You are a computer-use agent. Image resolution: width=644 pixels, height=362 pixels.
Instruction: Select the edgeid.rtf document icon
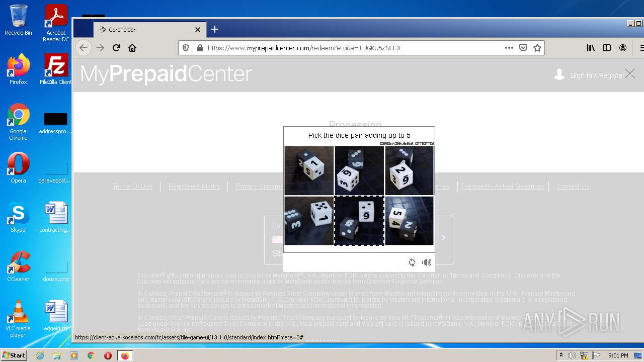click(56, 316)
